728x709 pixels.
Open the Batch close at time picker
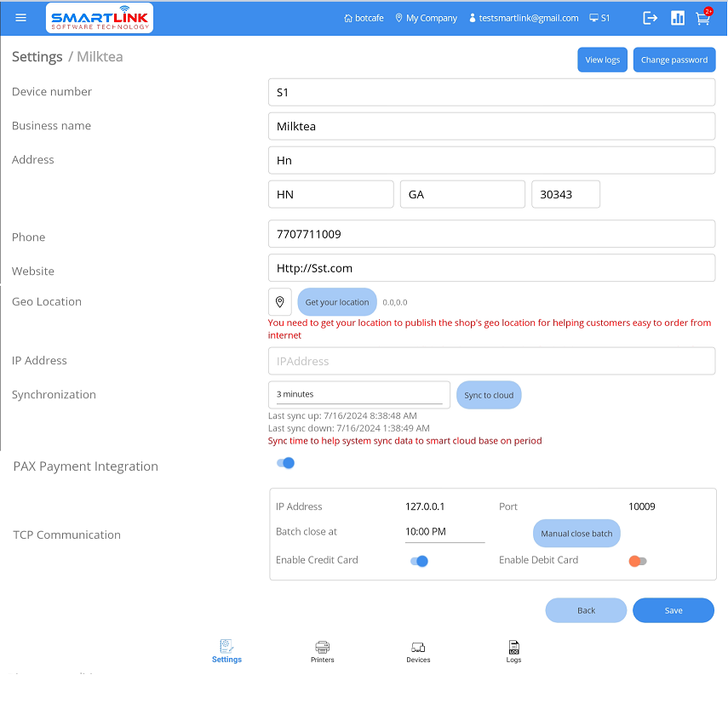444,532
